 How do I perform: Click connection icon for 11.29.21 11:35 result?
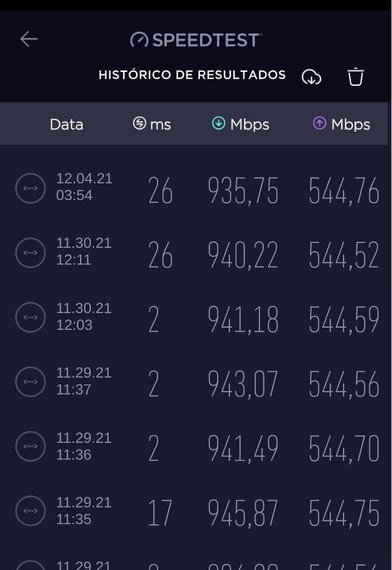[31, 510]
